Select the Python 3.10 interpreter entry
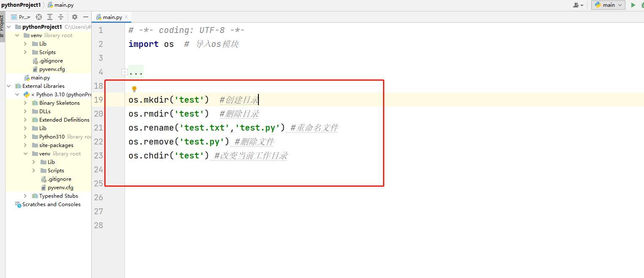Viewport: 644px width, 278px height. tap(57, 94)
